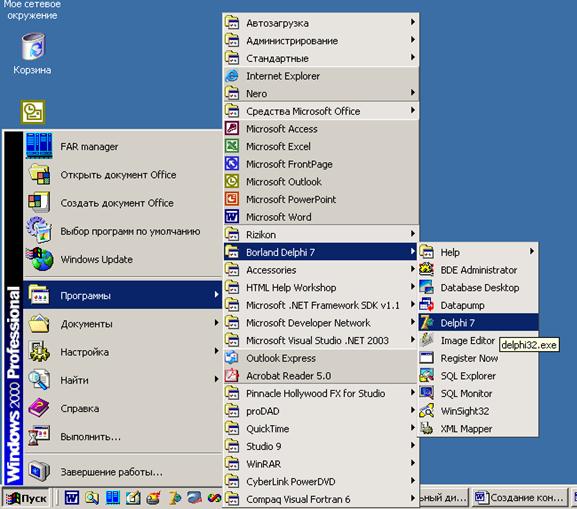577x509 pixels.
Task: Open Microsoft Visual Studio .NET 2003 group
Action: tap(321, 340)
